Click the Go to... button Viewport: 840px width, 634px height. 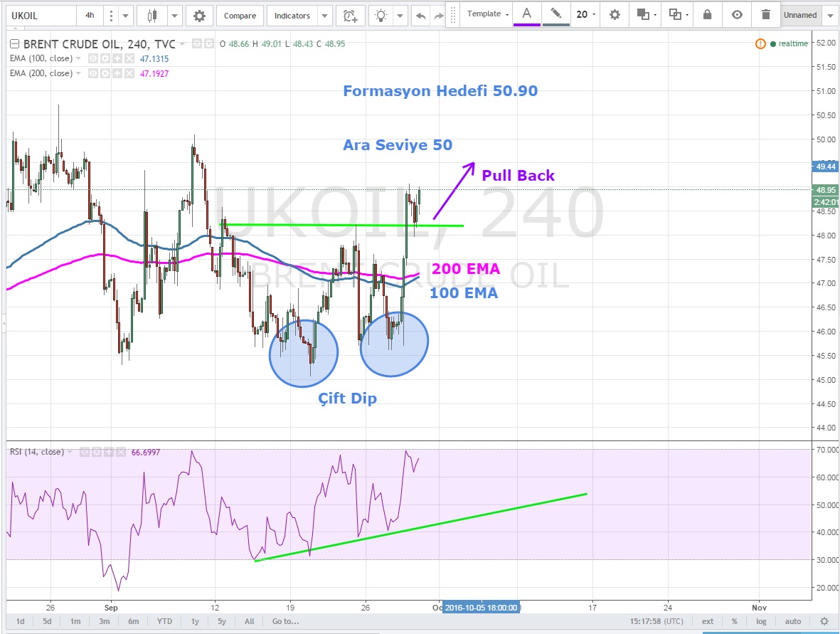285,621
